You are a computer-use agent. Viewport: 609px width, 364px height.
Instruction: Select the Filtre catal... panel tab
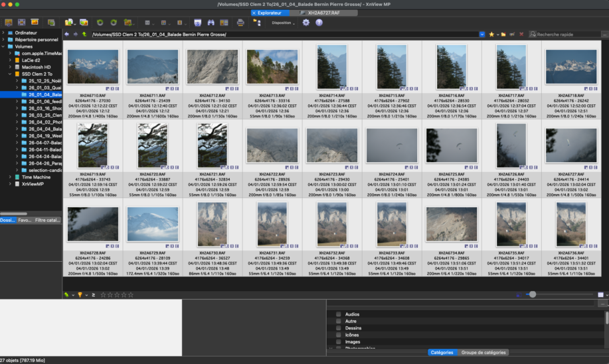pos(47,221)
